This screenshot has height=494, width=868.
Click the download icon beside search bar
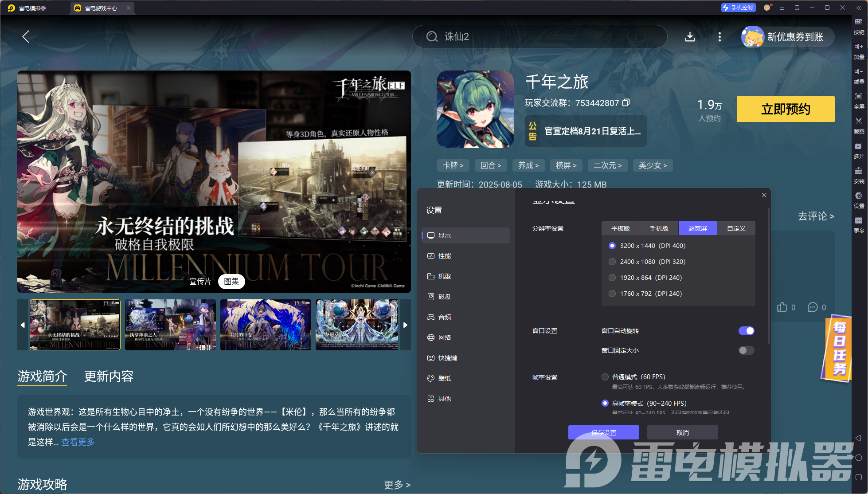[690, 37]
